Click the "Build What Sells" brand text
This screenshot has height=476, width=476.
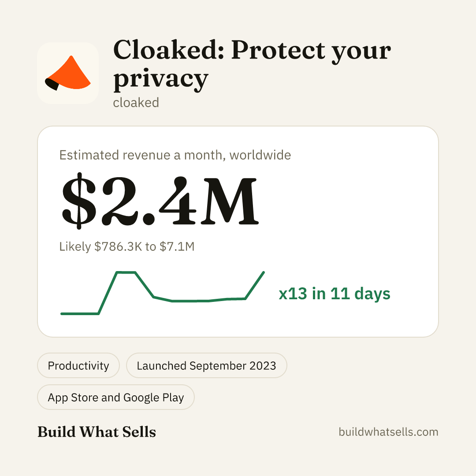pos(97,431)
